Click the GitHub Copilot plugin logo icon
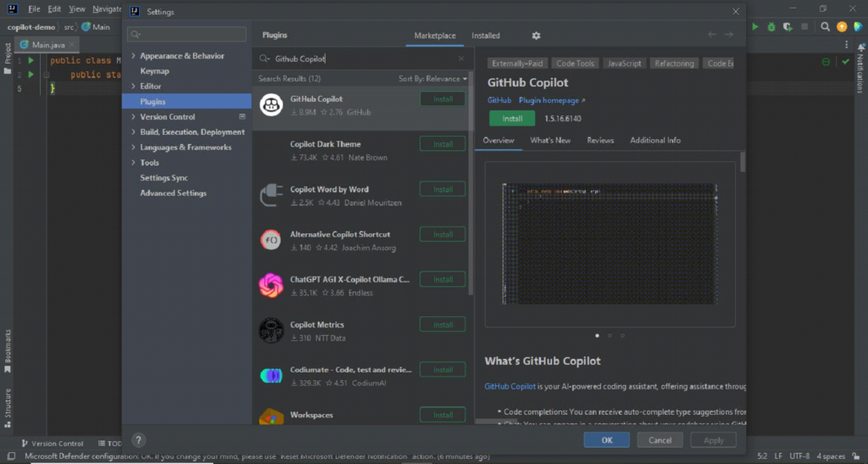868x464 pixels. (x=271, y=105)
